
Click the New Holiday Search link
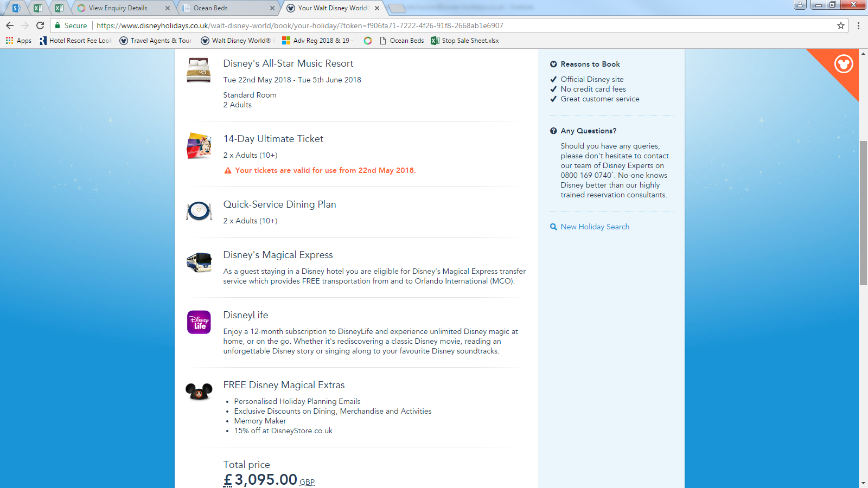[595, 227]
